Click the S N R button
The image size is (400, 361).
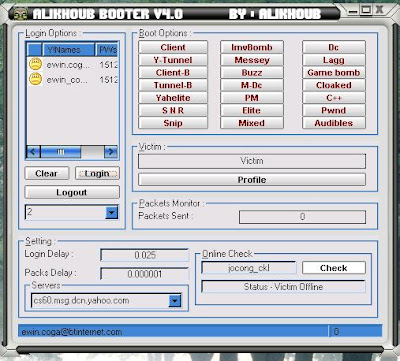(173, 110)
